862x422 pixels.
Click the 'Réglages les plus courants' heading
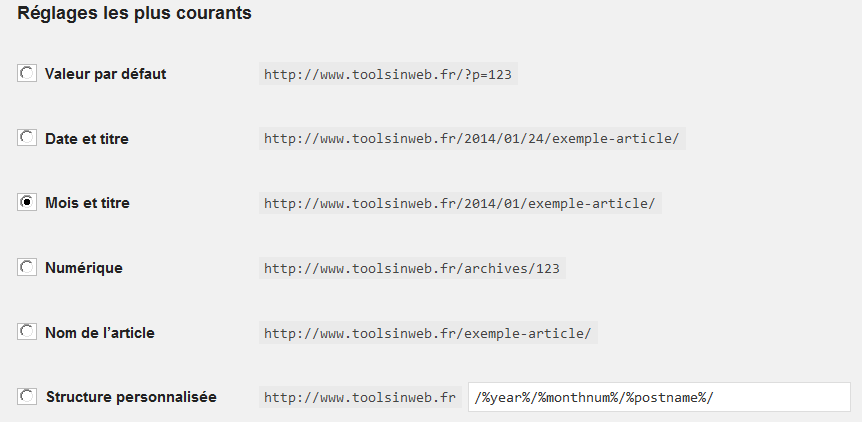point(135,14)
